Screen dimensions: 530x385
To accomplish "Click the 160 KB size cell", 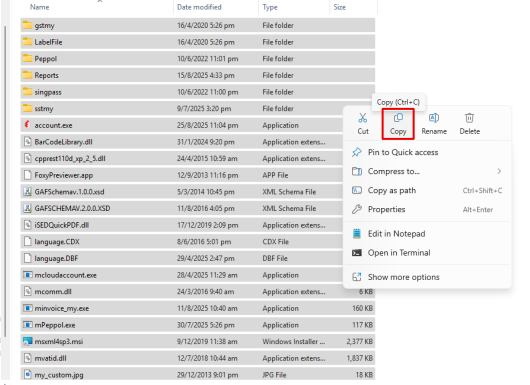I will point(362,308).
